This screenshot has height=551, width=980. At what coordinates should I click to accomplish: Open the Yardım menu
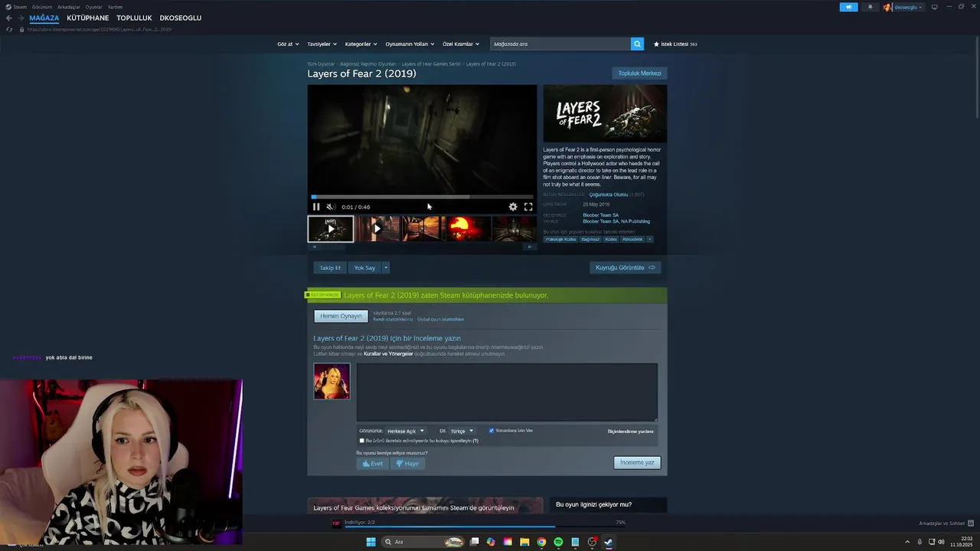click(x=115, y=7)
